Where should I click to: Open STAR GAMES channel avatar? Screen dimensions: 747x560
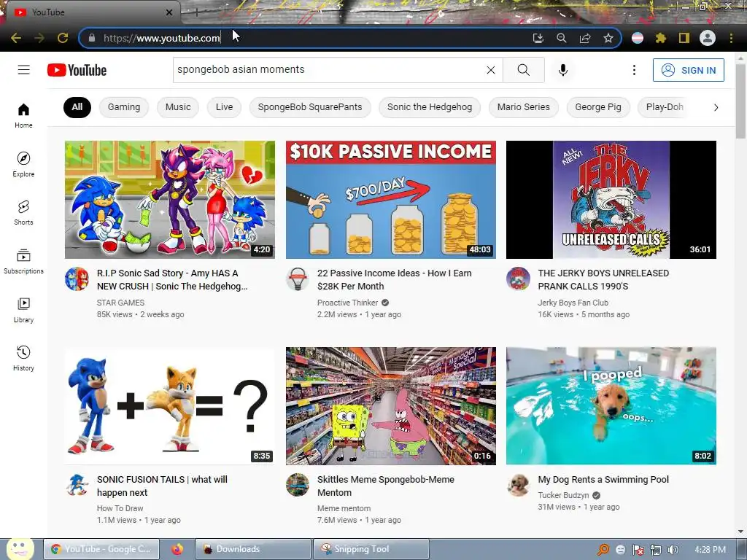(x=77, y=279)
